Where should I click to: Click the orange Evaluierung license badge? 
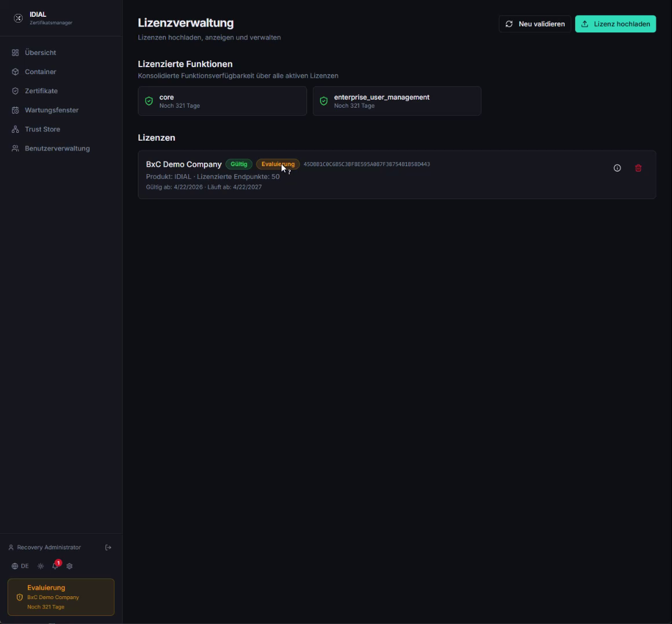click(277, 164)
